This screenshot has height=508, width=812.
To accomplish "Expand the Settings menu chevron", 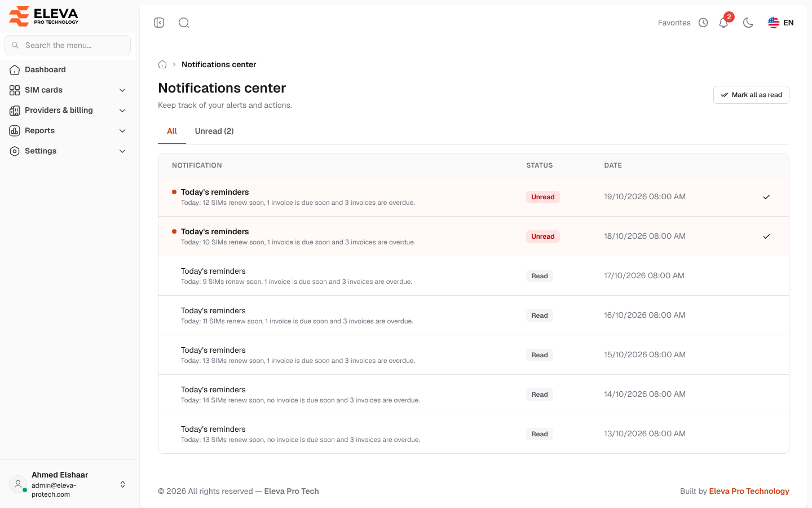I will pyautogui.click(x=122, y=151).
